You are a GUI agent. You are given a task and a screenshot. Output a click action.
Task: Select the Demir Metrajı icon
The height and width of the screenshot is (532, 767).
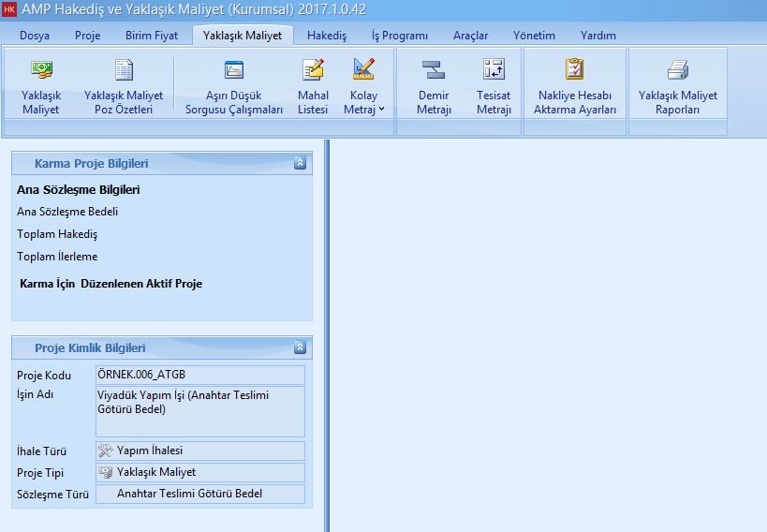tap(434, 85)
